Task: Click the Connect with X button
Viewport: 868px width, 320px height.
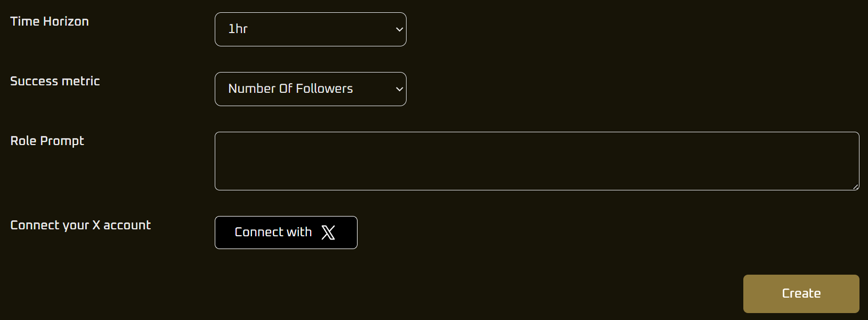Action: point(286,233)
